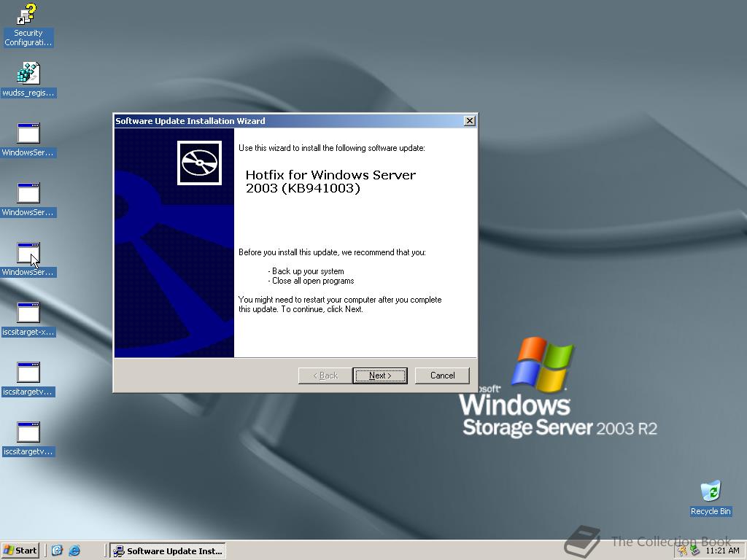This screenshot has width=747, height=560.
Task: Click the keys icon in the system tray
Action: pyautogui.click(x=682, y=551)
